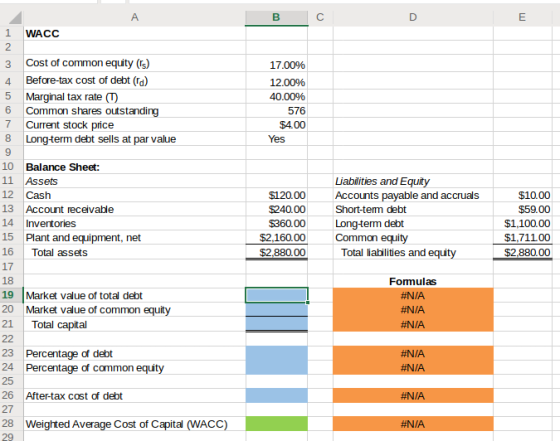Click #N/A formula cell in WACC row
Viewport: 560px width, 441px height.
[x=413, y=424]
